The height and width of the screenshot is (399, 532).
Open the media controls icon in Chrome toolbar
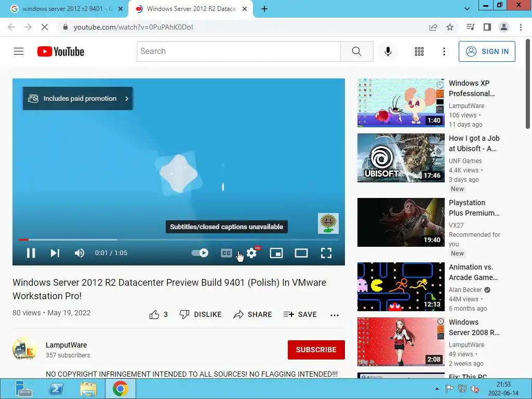pyautogui.click(x=470, y=27)
